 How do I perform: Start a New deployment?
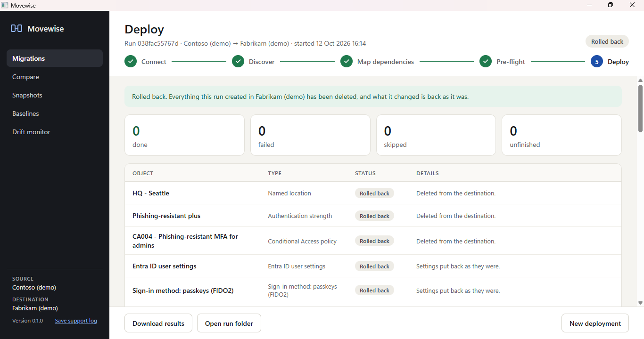(595, 323)
